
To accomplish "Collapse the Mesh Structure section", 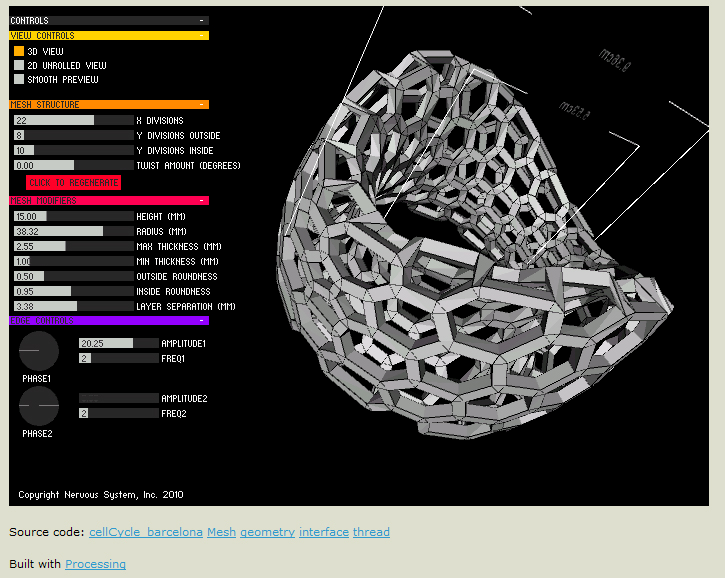I will [201, 105].
